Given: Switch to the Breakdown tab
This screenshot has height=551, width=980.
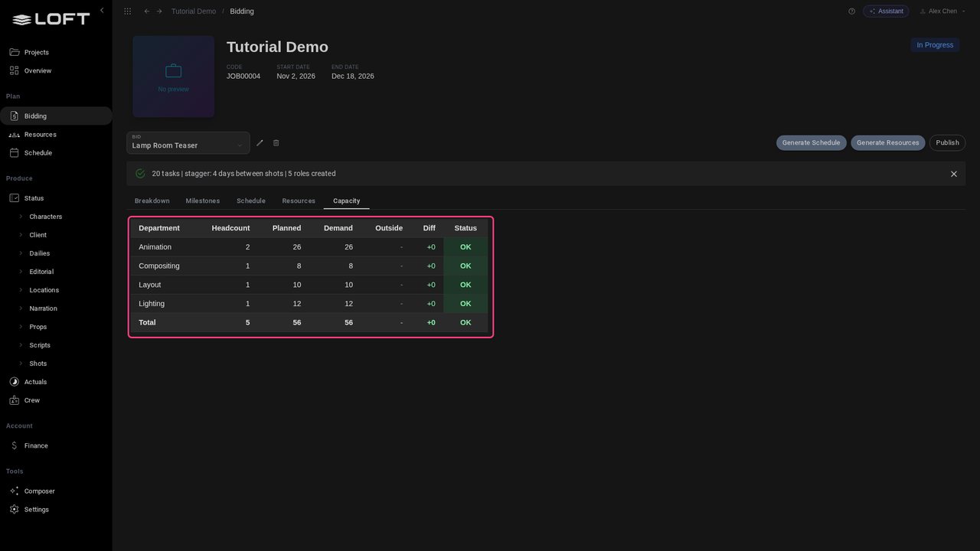Looking at the screenshot, I should coord(152,201).
